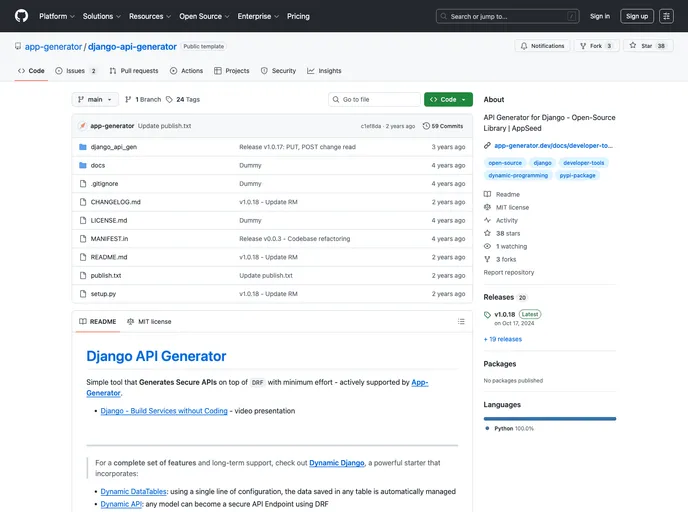This screenshot has height=512, width=688.
Task: Click the 3 forks fork icon
Action: click(487, 259)
